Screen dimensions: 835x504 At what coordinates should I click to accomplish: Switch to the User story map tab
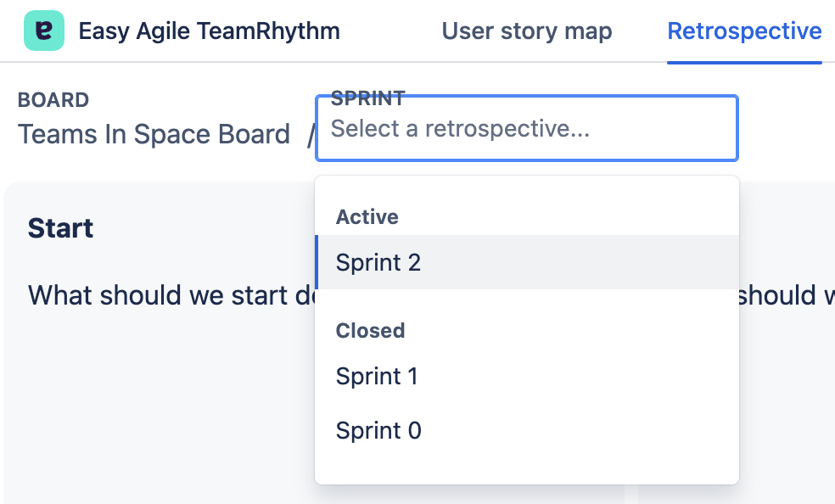pos(526,31)
